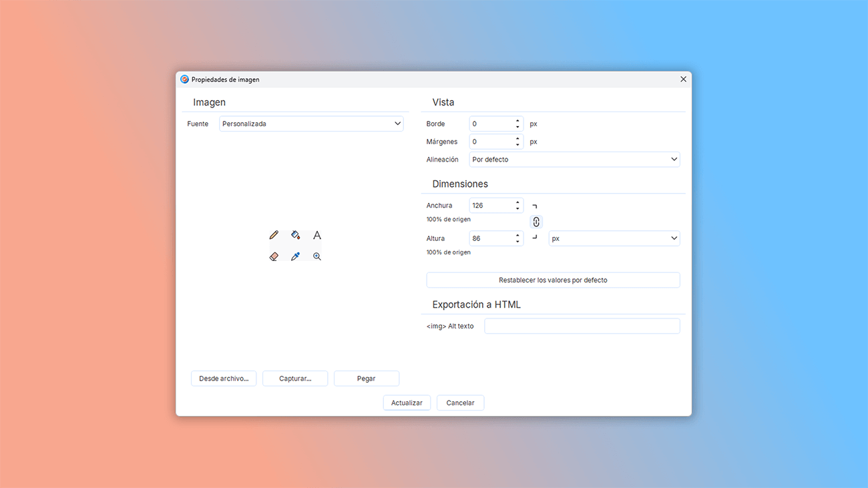Click Restablecer los valores por defecto

point(553,280)
